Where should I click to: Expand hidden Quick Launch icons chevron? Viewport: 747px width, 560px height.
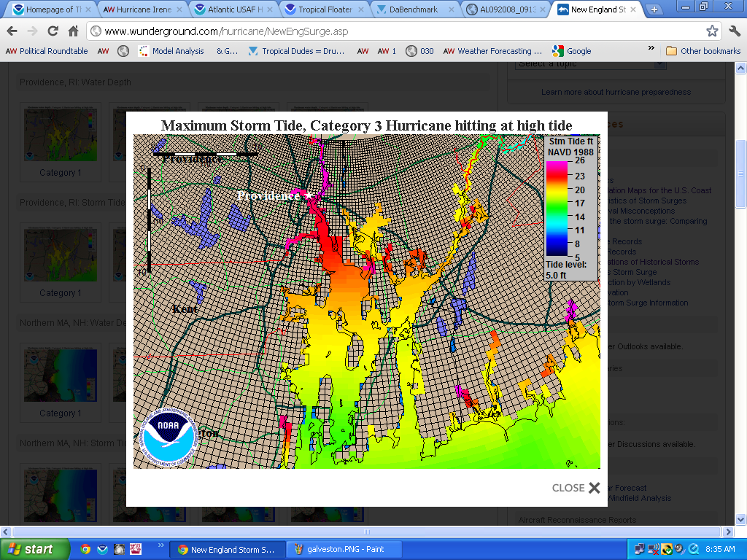click(160, 545)
